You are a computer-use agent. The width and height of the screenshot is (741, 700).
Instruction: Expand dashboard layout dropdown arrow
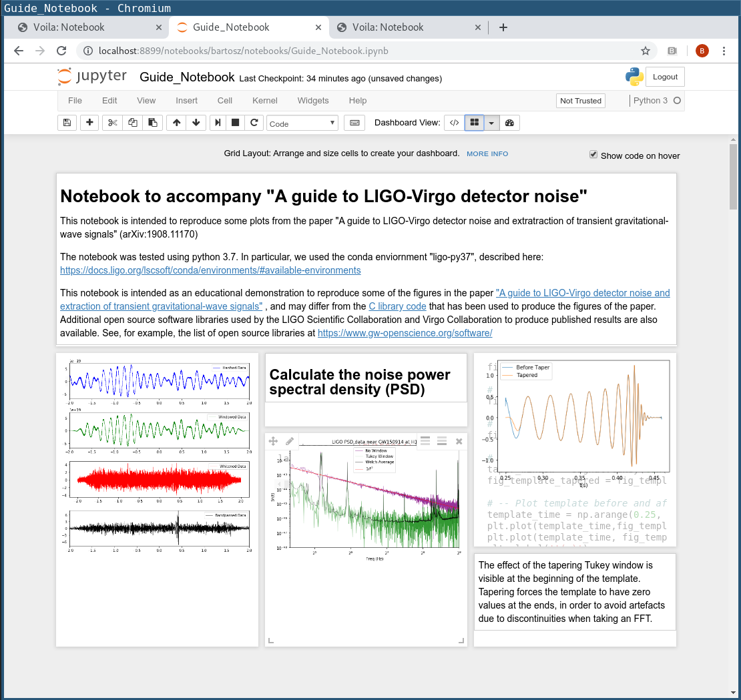point(491,123)
